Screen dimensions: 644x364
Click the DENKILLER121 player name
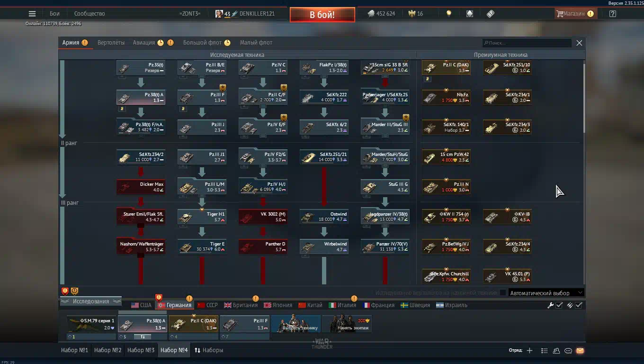(257, 14)
